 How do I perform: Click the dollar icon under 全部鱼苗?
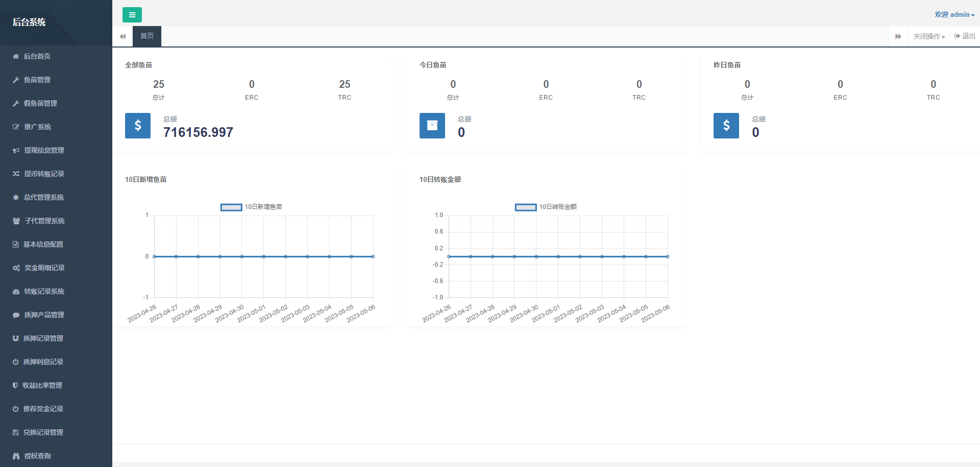click(138, 126)
